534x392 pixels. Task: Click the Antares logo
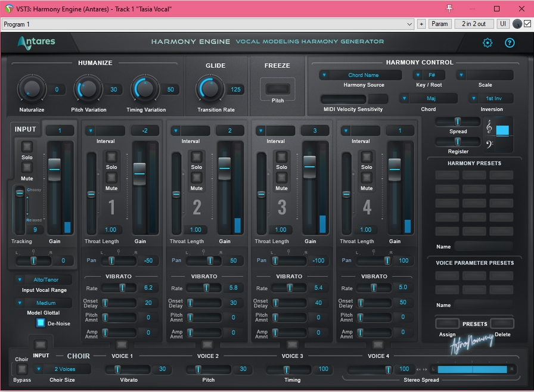point(36,42)
